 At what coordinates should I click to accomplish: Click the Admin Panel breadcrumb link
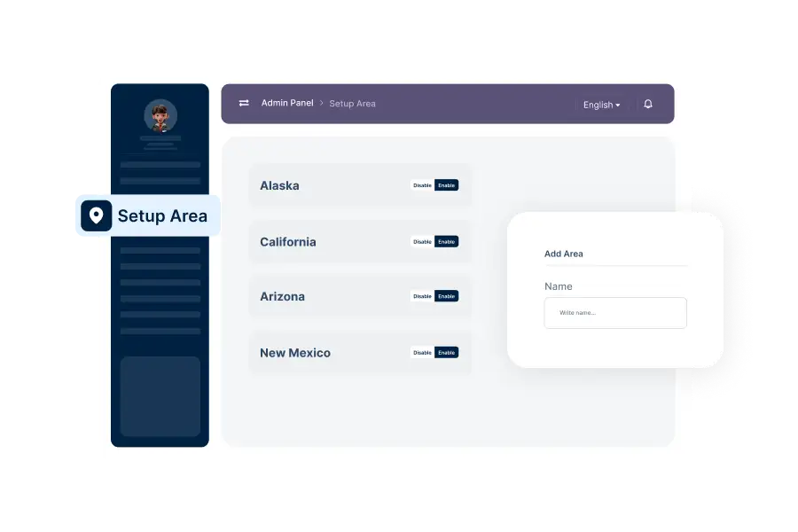pos(287,103)
